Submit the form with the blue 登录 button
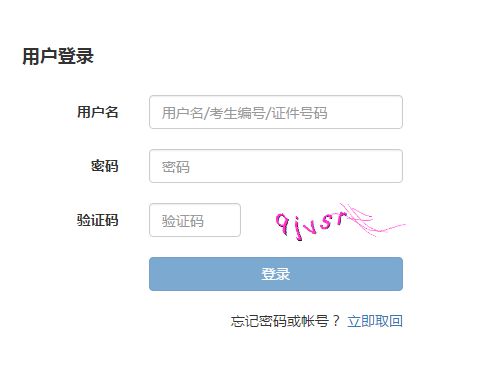The image size is (487, 388). coord(276,274)
